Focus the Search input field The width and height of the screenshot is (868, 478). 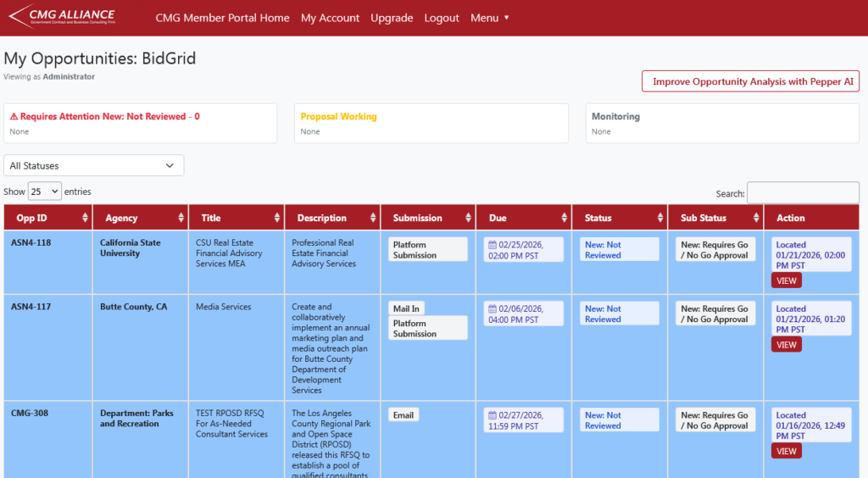coord(802,193)
